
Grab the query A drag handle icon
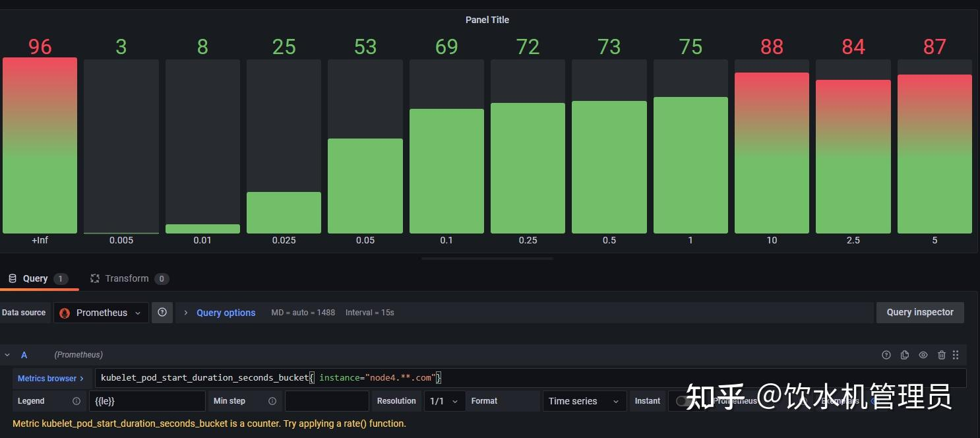coord(956,355)
